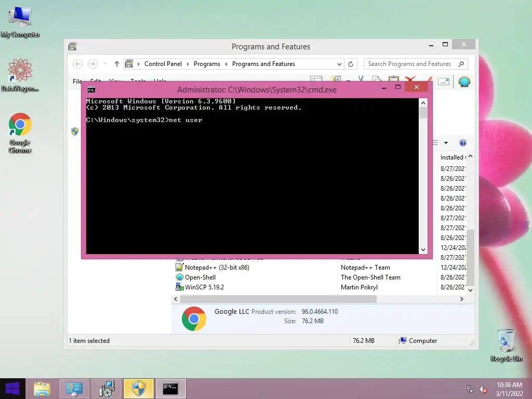This screenshot has height=399, width=532.
Task: Click the search magnifier icon
Action: click(x=461, y=64)
